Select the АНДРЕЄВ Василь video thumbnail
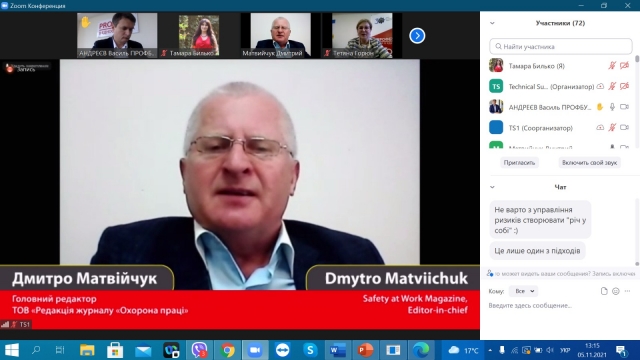This screenshot has width=640, height=360. 117,35
